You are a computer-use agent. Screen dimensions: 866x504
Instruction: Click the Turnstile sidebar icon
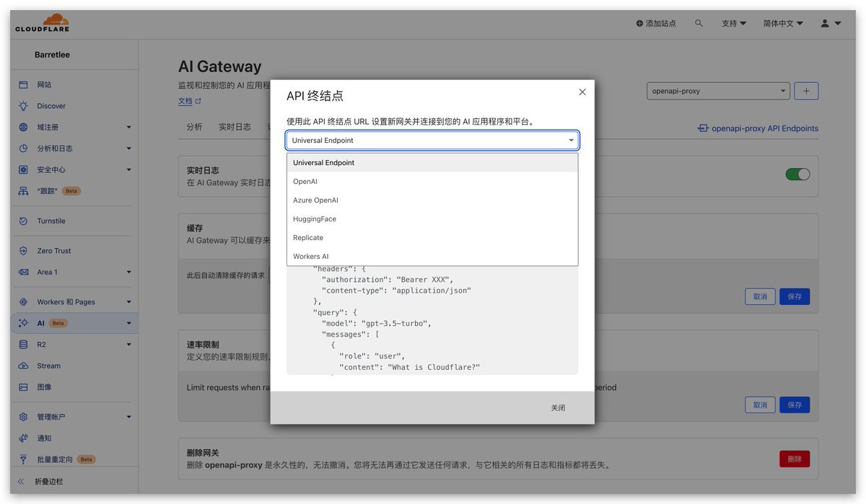coord(23,221)
